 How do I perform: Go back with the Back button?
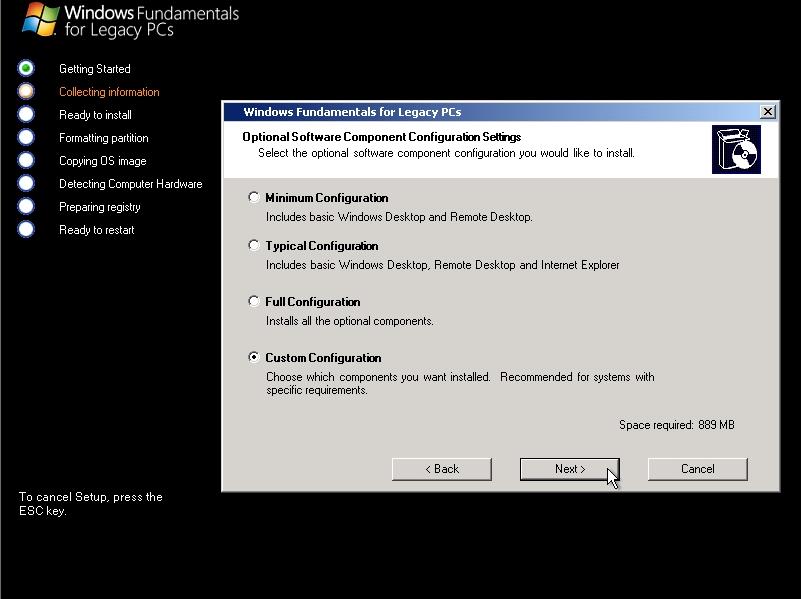(x=442, y=469)
